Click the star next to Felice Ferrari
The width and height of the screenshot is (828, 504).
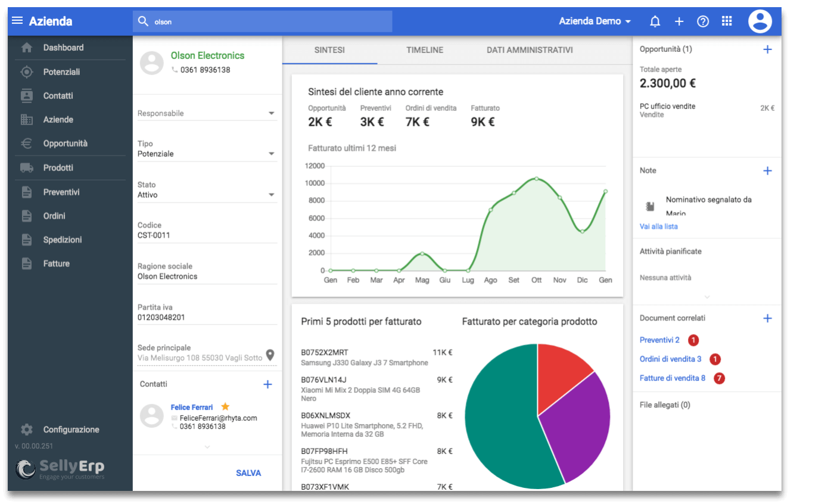pos(225,406)
